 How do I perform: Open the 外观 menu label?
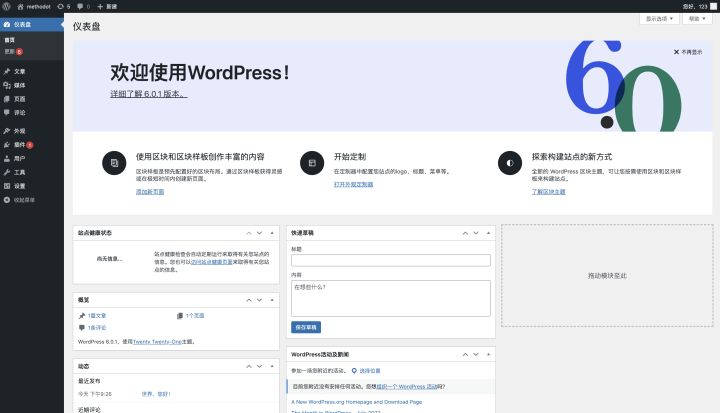click(19, 131)
